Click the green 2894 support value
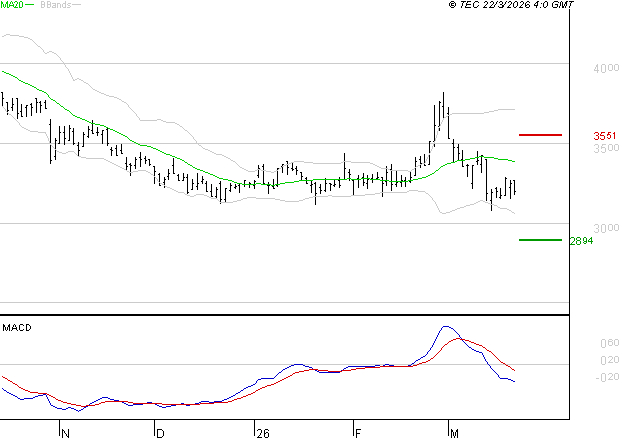This screenshot has height=440, width=627. click(x=581, y=241)
